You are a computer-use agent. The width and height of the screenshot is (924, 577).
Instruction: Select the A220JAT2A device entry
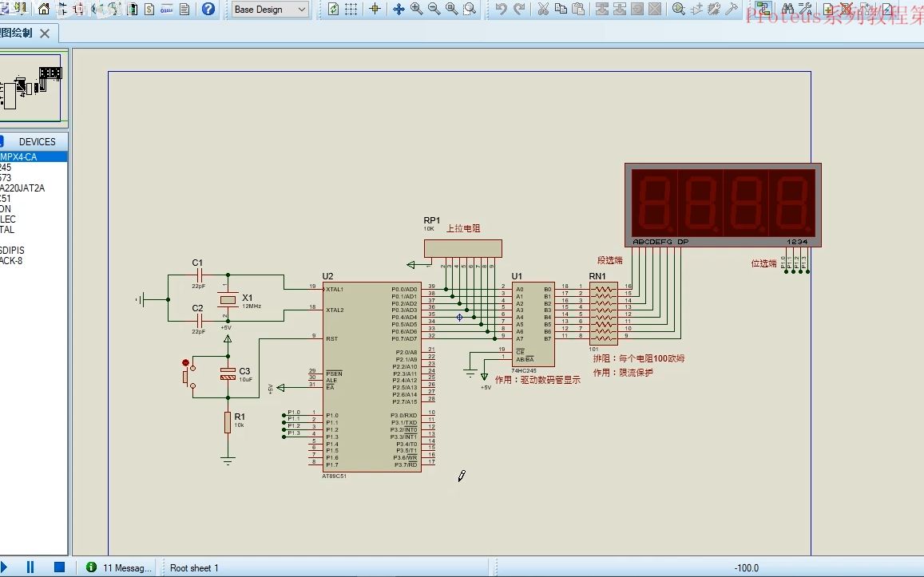(22, 188)
